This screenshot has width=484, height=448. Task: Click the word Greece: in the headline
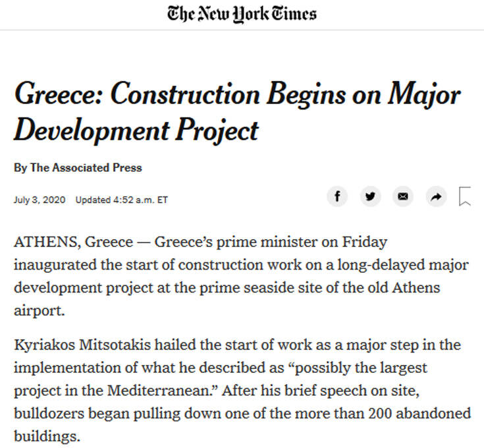tap(59, 94)
